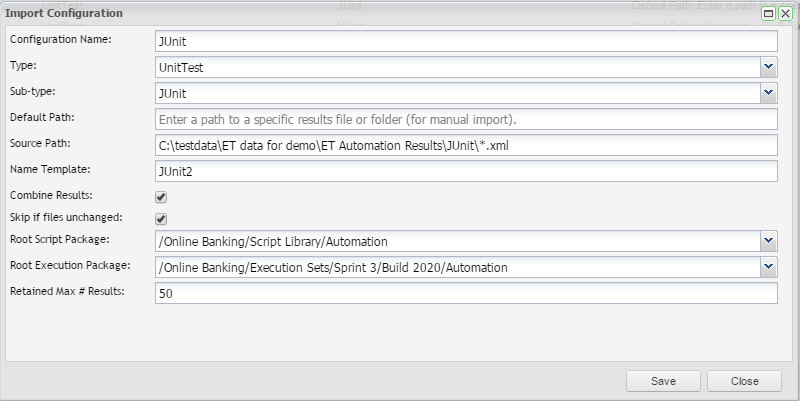Close dialog using the title bar X icon
This screenshot has height=401, width=800.
pyautogui.click(x=785, y=14)
